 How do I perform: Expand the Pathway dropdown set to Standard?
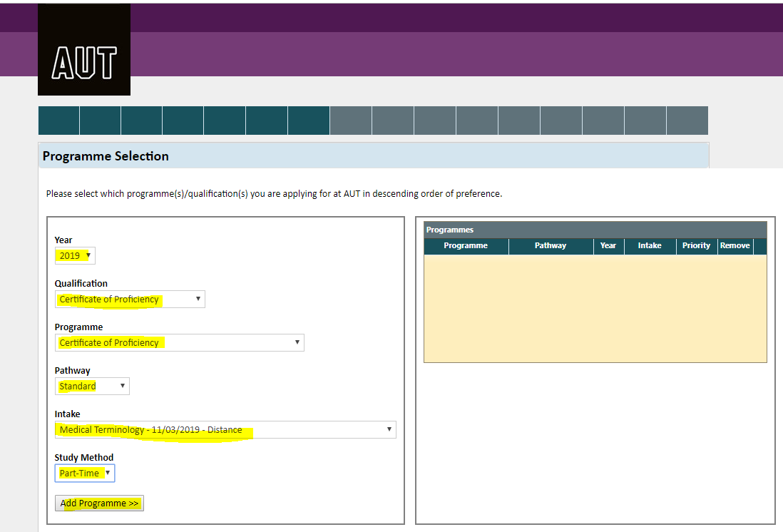click(x=92, y=387)
